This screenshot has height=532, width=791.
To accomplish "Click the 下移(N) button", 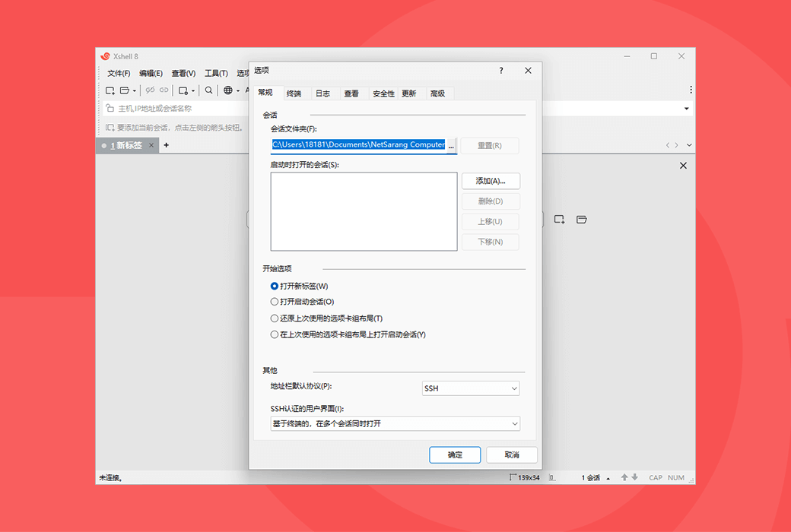I will pyautogui.click(x=491, y=242).
